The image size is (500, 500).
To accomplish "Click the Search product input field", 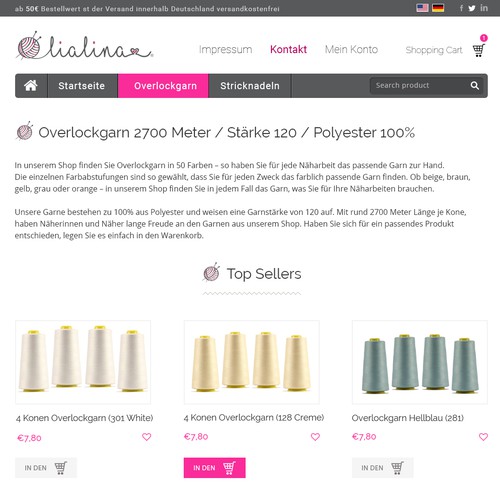I will pos(419,86).
